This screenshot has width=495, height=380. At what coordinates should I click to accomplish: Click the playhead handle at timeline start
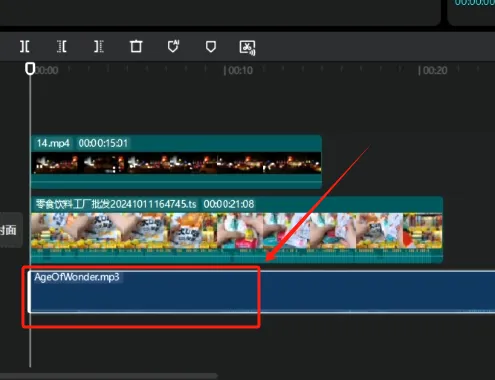30,68
